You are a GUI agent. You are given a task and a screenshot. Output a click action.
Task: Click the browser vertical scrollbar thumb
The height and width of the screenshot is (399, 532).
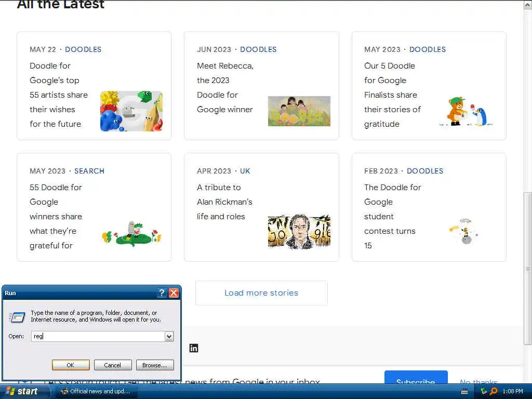click(x=528, y=269)
